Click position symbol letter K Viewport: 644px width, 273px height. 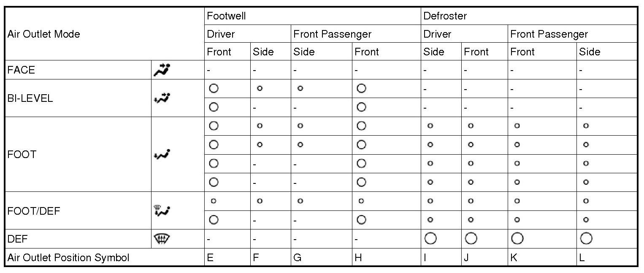coord(514,257)
